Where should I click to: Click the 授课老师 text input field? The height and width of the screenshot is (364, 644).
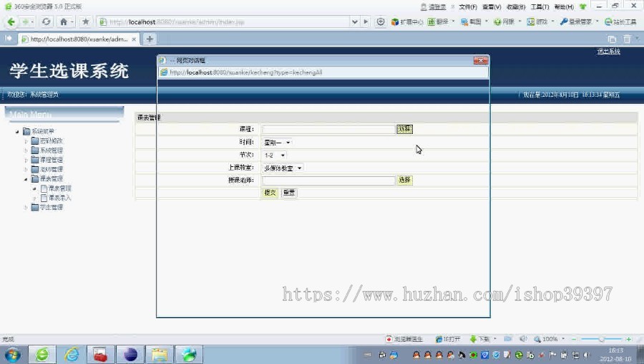328,180
